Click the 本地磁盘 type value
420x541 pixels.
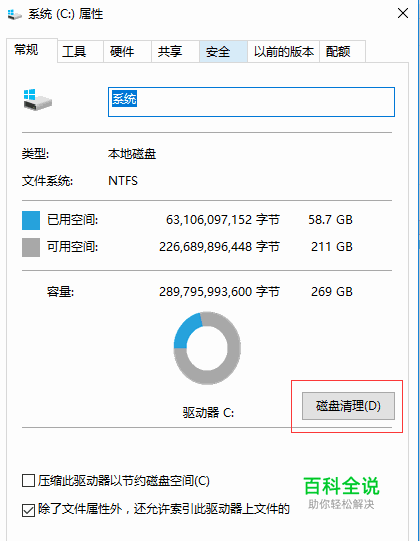pos(132,154)
